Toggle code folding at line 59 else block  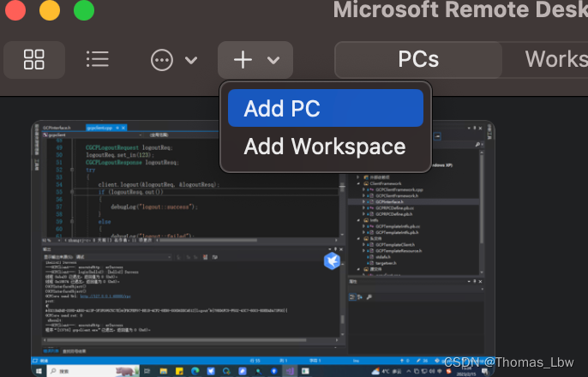[x=72, y=221]
